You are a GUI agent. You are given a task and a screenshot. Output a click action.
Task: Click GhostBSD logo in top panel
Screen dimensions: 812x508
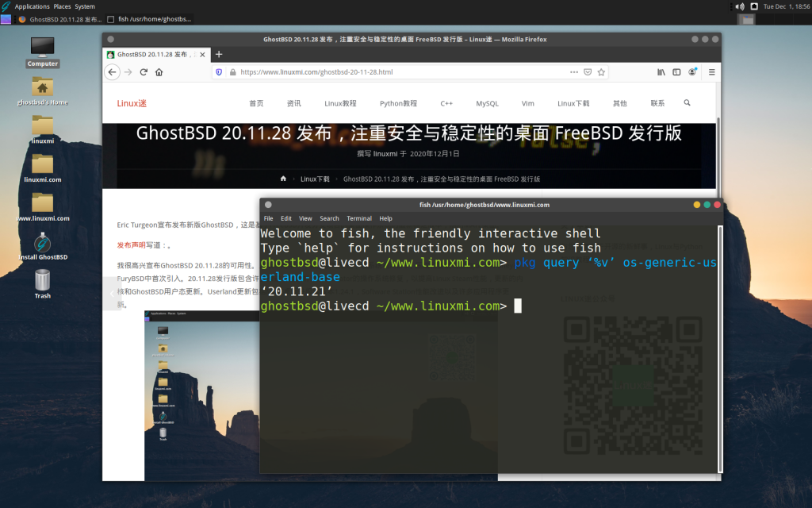[x=6, y=6]
